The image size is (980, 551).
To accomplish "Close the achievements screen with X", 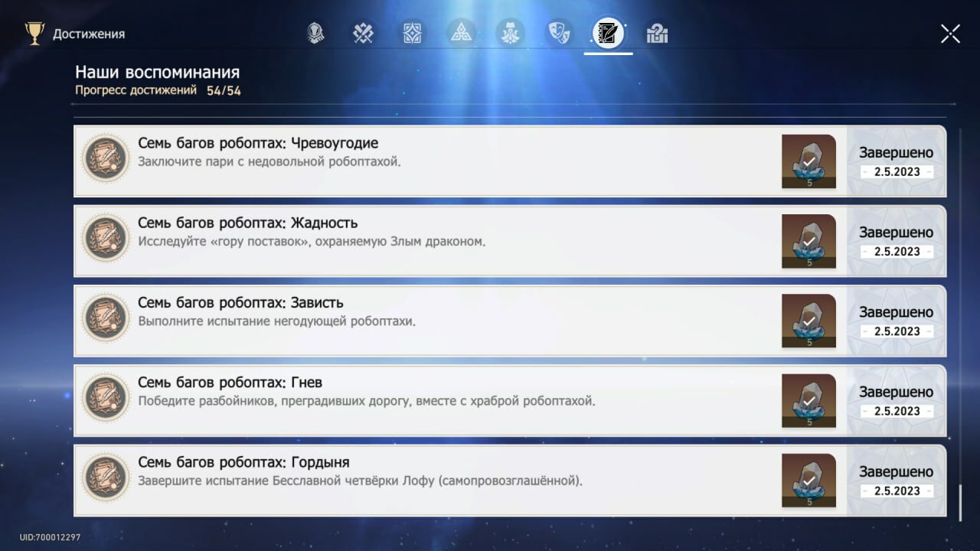I will (x=950, y=34).
